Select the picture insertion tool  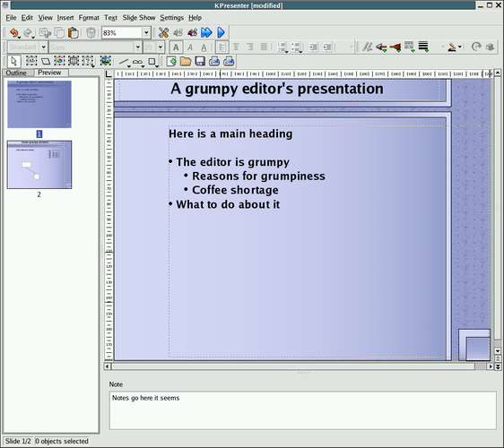(106, 61)
